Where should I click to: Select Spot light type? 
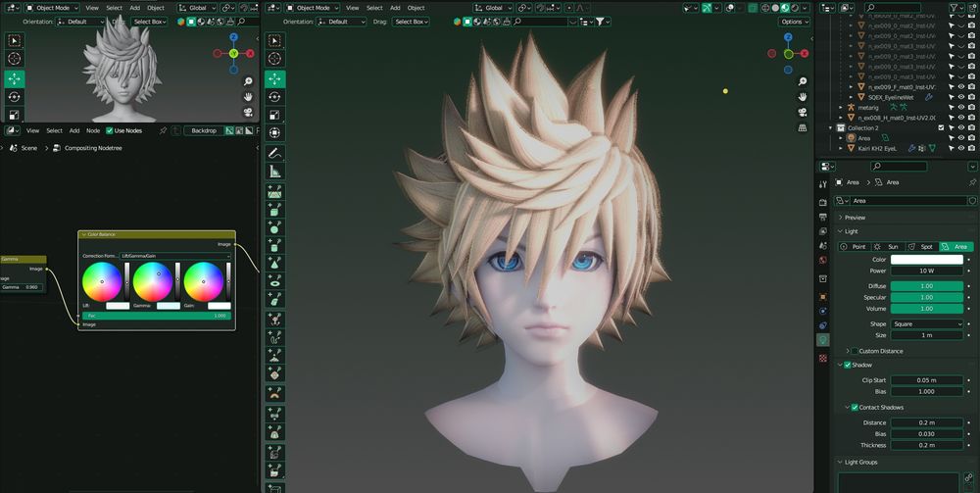(921, 247)
